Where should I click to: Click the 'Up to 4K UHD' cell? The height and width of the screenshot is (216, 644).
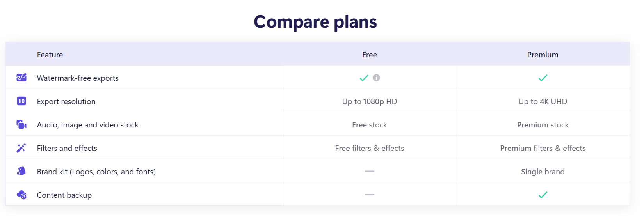pyautogui.click(x=543, y=101)
